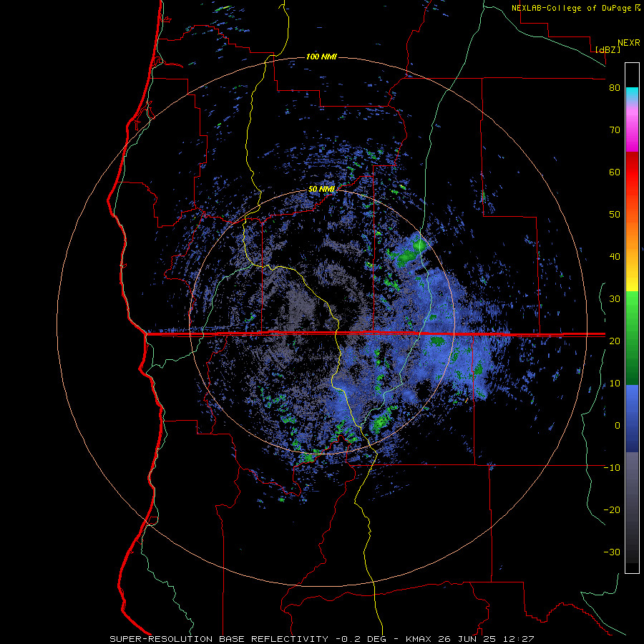The image size is (644, 644).
Task: Click the 50 value on the dBZ scale
Action: point(615,215)
